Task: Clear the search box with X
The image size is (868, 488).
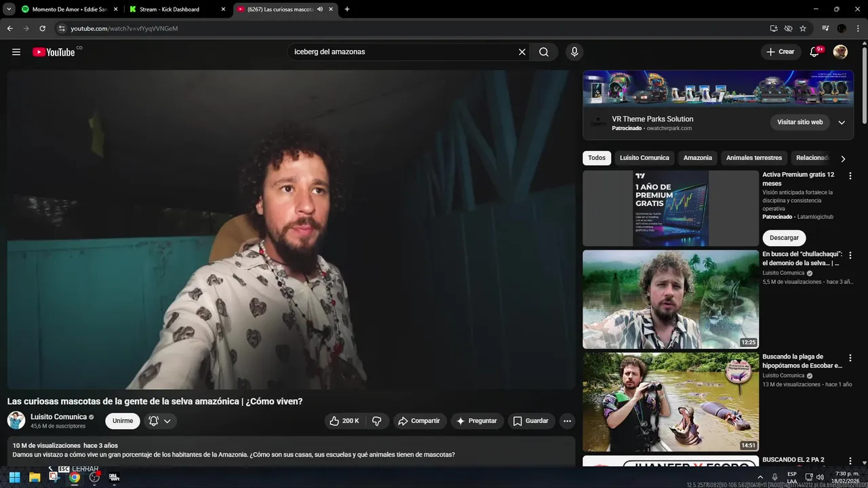Action: click(522, 52)
